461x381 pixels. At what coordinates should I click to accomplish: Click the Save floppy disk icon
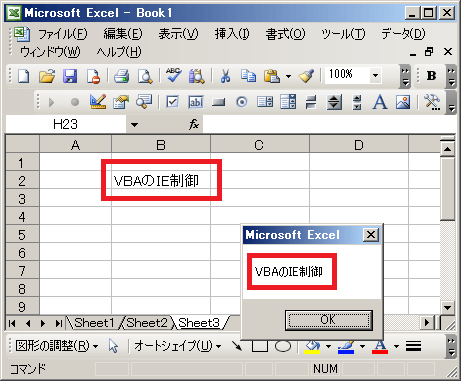coord(70,76)
